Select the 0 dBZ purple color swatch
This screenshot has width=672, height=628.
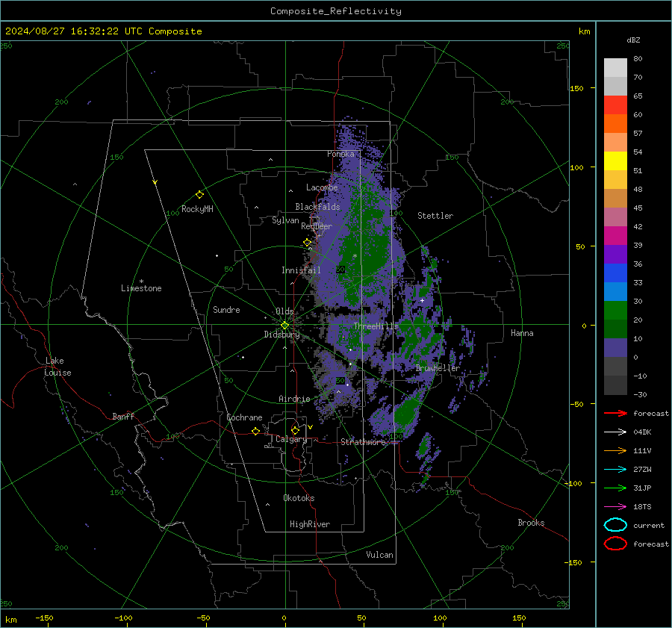click(615, 347)
